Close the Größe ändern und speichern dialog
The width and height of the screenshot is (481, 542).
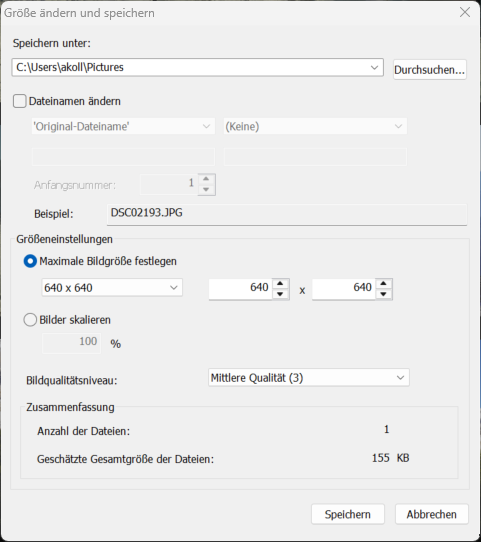tap(465, 12)
